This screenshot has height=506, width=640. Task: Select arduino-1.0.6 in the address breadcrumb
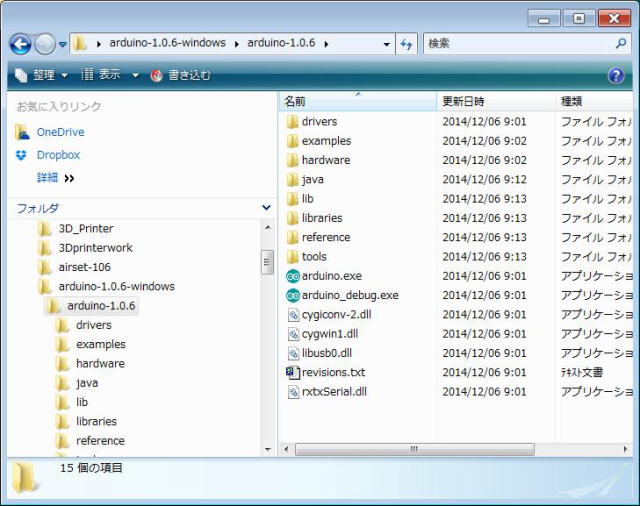click(x=281, y=43)
